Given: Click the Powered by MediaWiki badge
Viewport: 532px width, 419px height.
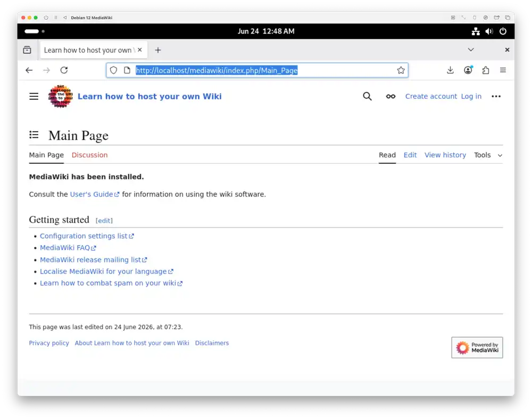Looking at the screenshot, I should [x=477, y=347].
